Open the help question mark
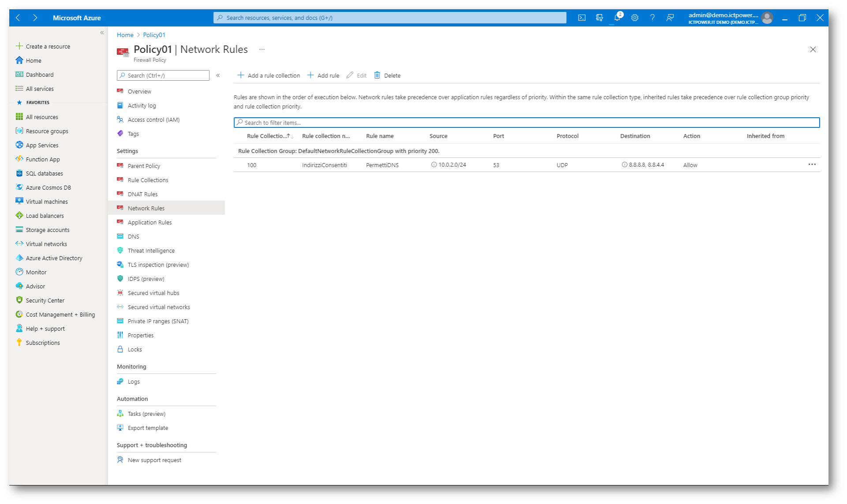 tap(652, 18)
